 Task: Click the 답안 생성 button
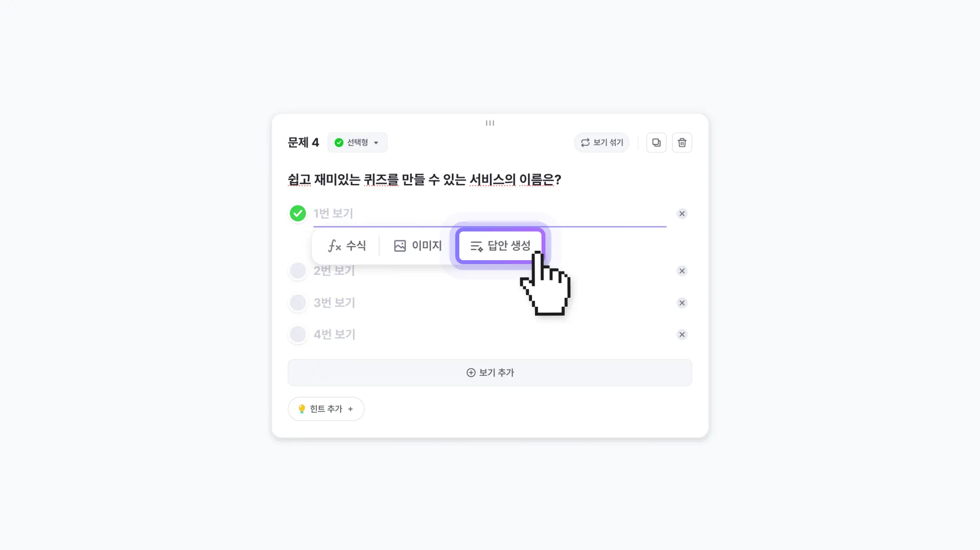(x=500, y=246)
